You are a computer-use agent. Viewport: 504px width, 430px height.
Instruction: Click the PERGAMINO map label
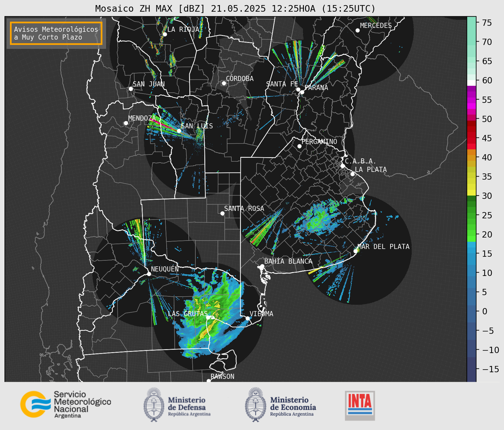tap(319, 141)
